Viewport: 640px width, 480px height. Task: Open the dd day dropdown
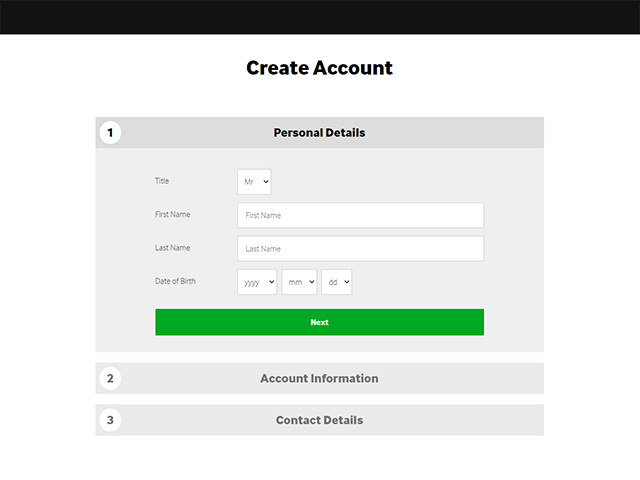(x=337, y=282)
